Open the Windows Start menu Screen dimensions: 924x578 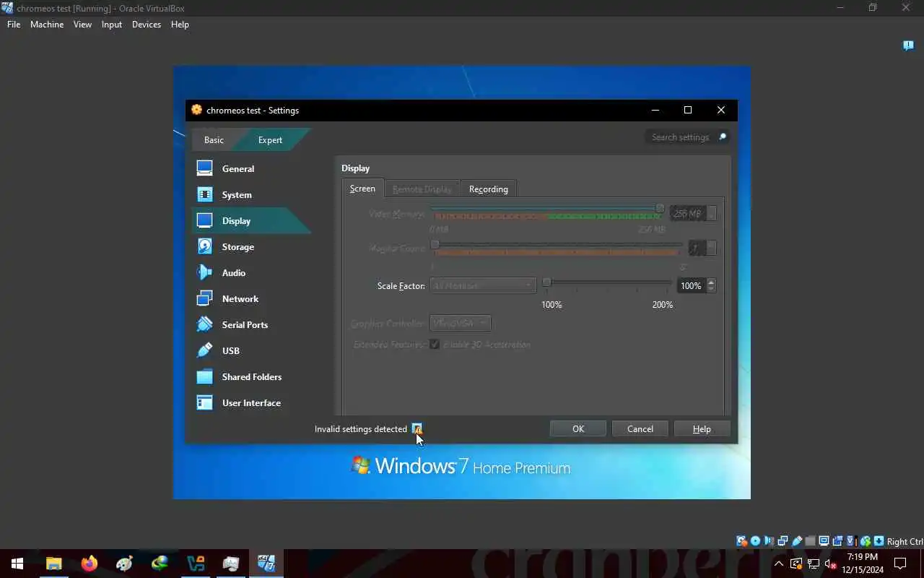pos(17,564)
